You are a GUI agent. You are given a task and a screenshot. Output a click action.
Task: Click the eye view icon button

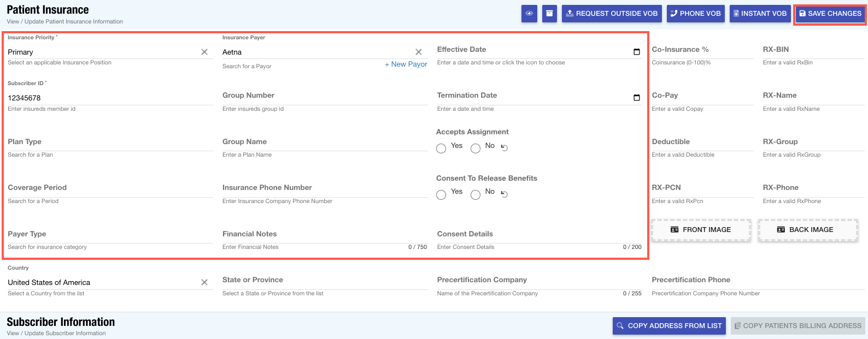[x=529, y=14]
